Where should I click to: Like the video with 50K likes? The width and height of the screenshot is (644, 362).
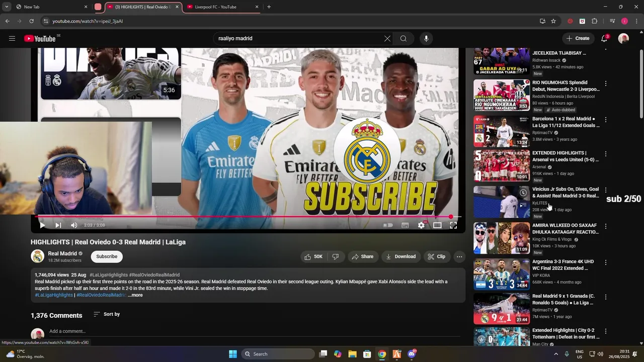pyautogui.click(x=313, y=256)
